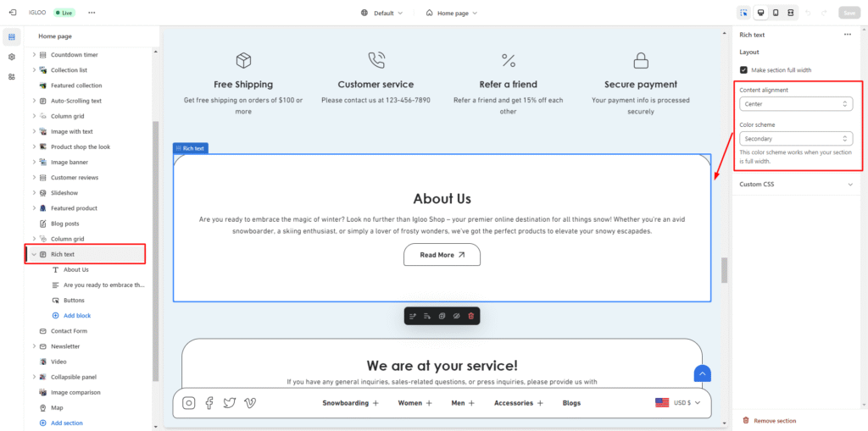Screen dimensions: 868x431
Task: Delete section using red trash icon
Action: (471, 316)
